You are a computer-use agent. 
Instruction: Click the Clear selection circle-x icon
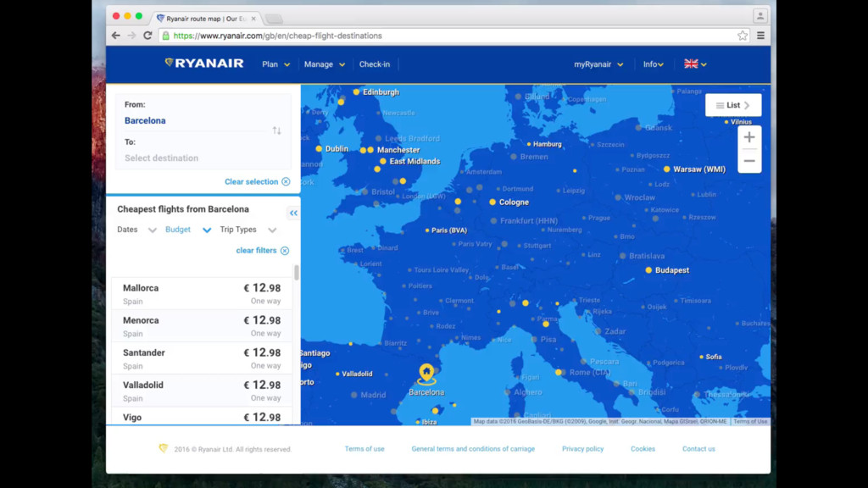tap(286, 181)
